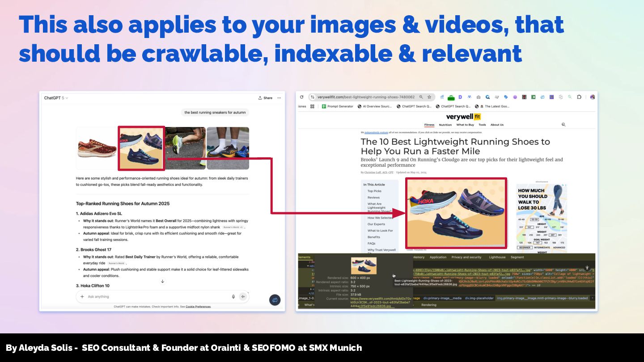Open the Chrome profile avatar
The width and height of the screenshot is (644, 362).
pos(593,97)
